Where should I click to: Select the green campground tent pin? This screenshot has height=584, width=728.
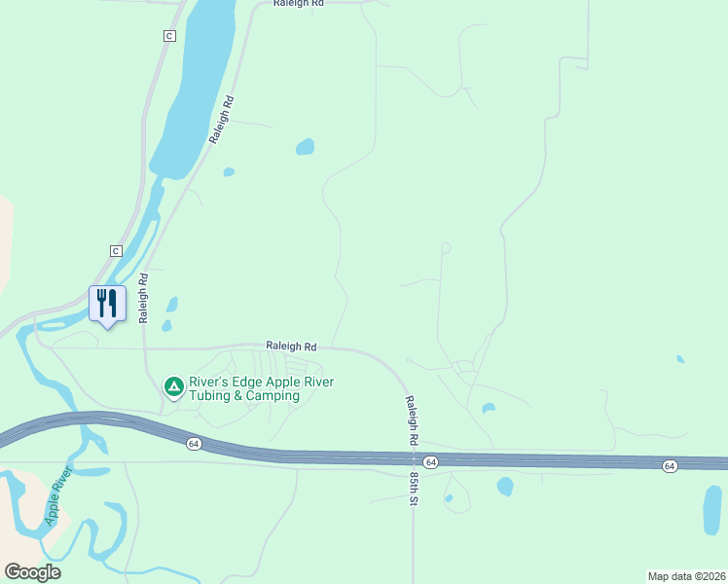(174, 387)
